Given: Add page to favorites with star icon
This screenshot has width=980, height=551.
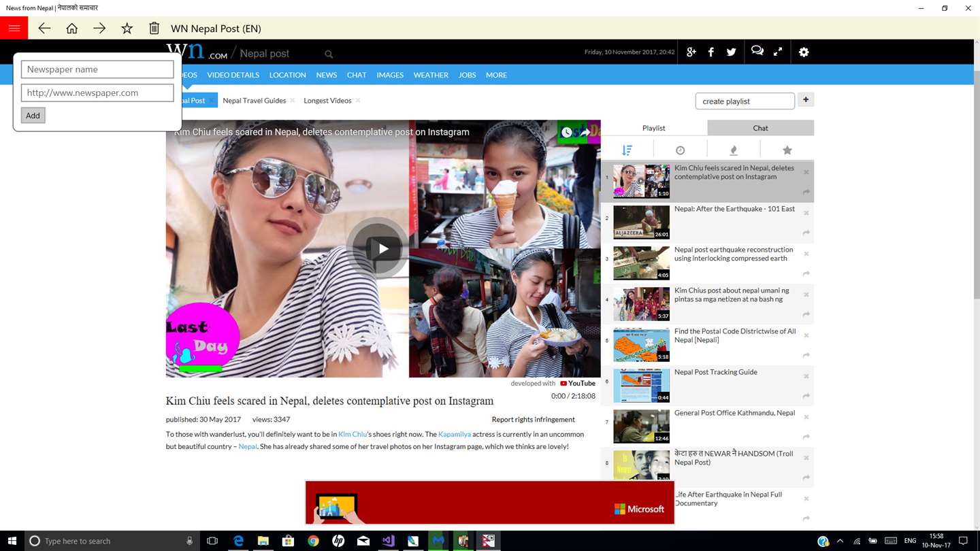Looking at the screenshot, I should pos(127,28).
